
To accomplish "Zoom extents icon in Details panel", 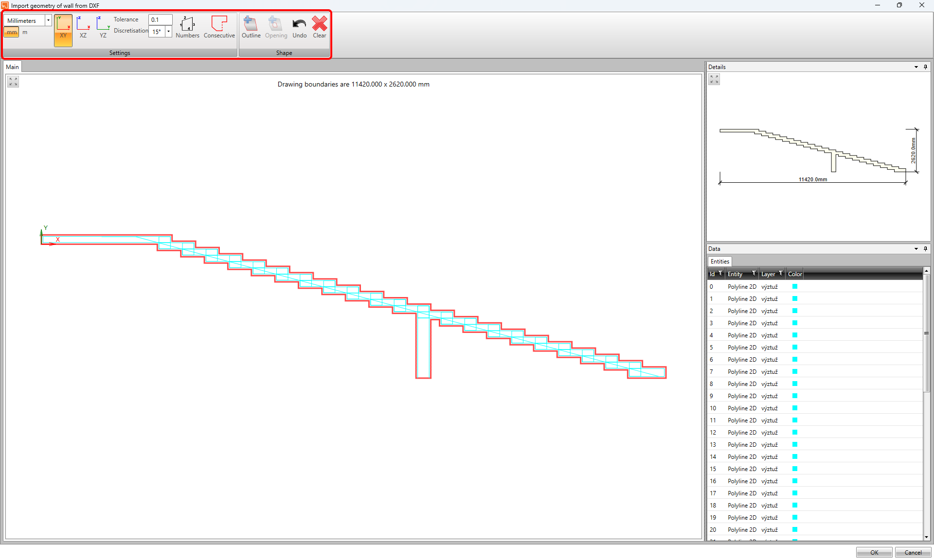I will point(714,80).
